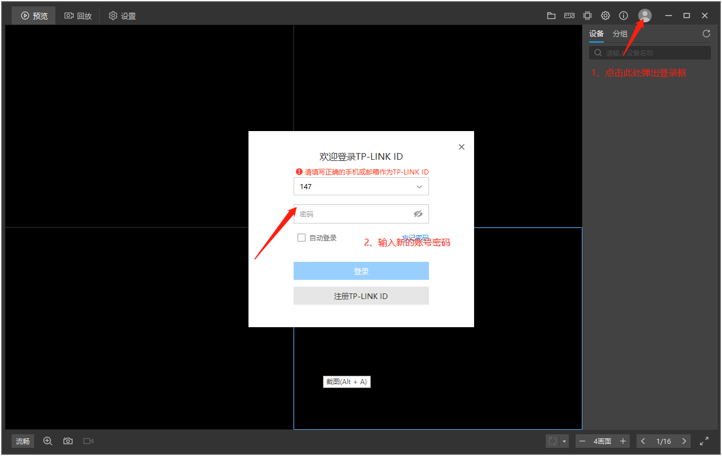Toggle password visibility eye icon
The image size is (722, 456).
click(419, 214)
